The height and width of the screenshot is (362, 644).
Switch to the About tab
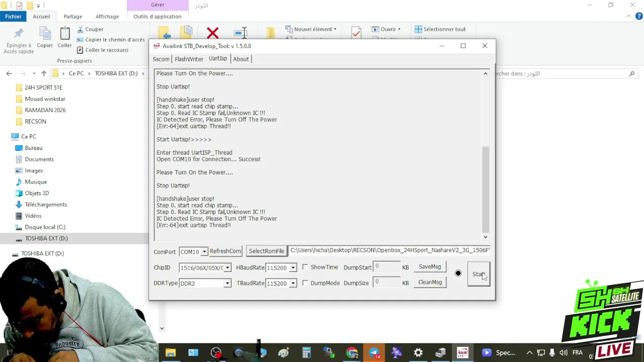(241, 59)
